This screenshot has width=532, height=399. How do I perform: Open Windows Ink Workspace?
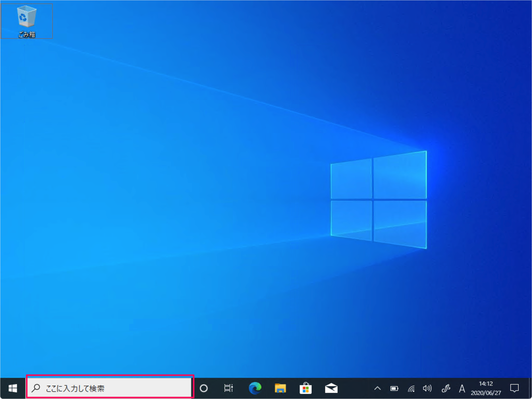[445, 388]
